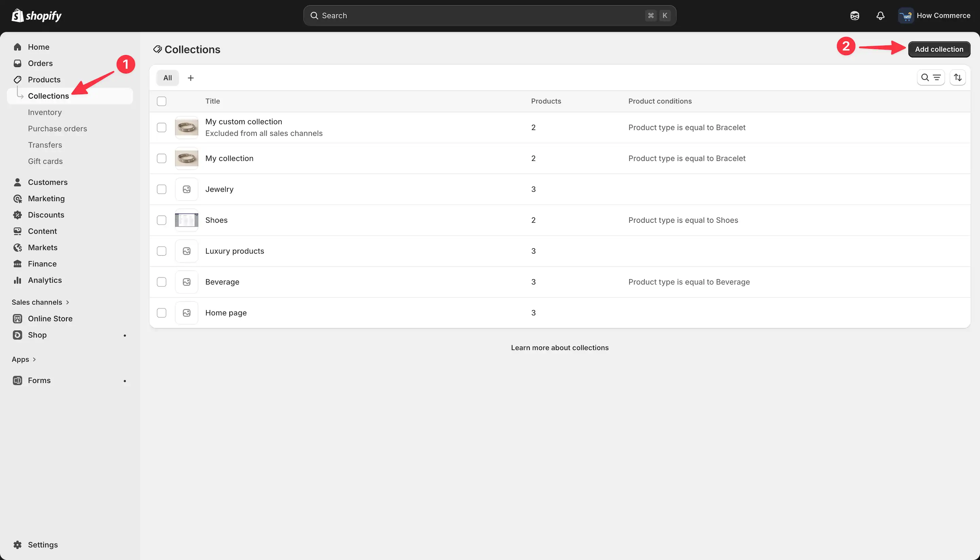
Task: Check the Luxury products row checkbox
Action: [x=162, y=251]
